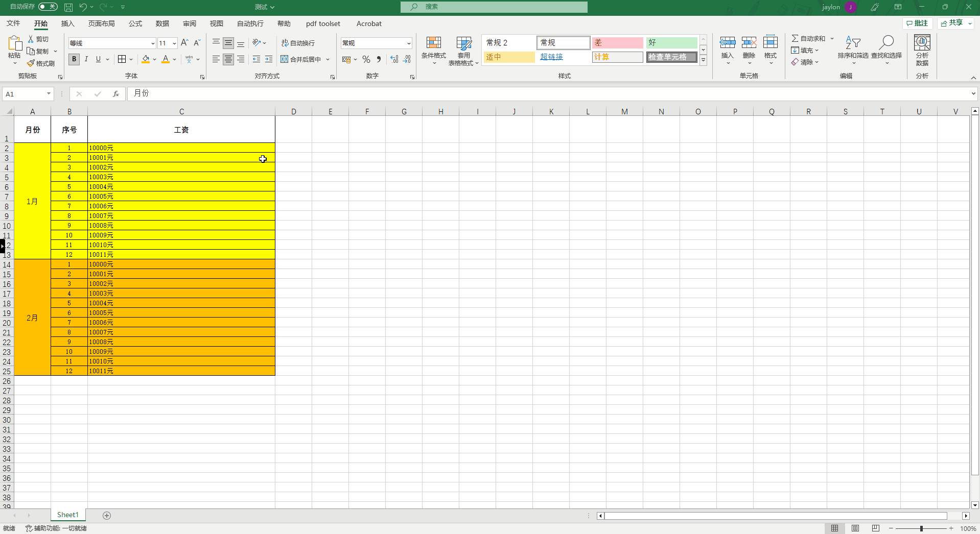This screenshot has width=980, height=534.
Task: Switch to Page Layout view in status bar
Action: pyautogui.click(x=855, y=528)
